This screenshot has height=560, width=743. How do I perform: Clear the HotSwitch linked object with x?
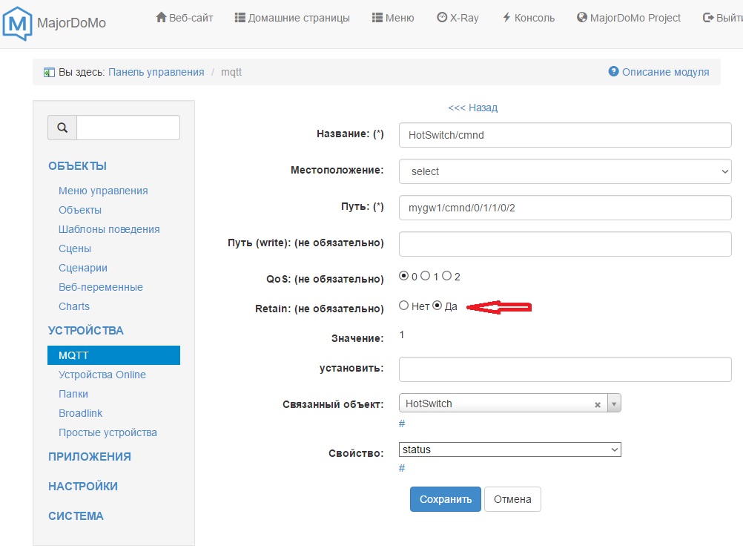(597, 404)
